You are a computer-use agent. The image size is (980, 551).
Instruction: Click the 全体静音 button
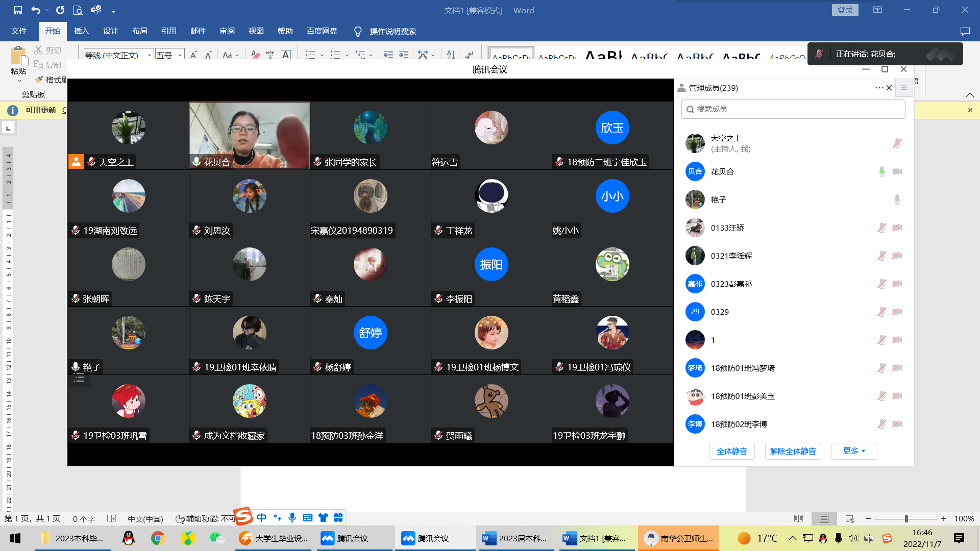coord(731,451)
